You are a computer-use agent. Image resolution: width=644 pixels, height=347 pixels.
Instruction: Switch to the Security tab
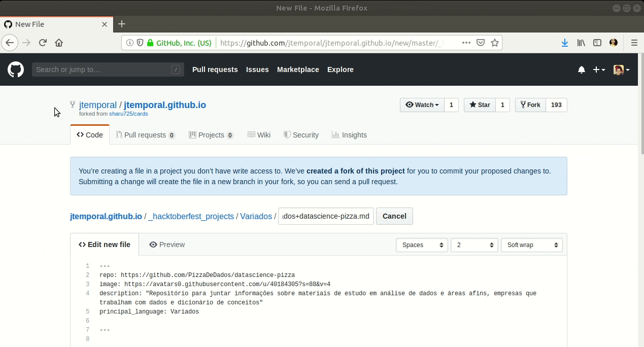coord(301,135)
